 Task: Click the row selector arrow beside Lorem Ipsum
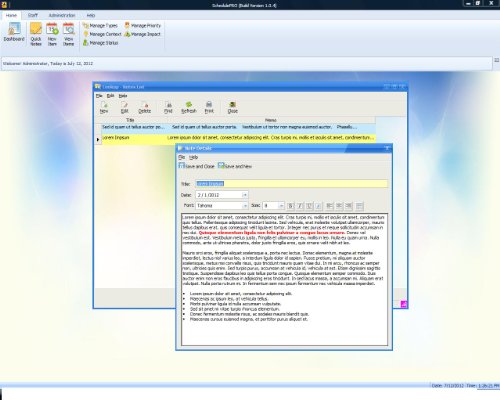tap(98, 140)
